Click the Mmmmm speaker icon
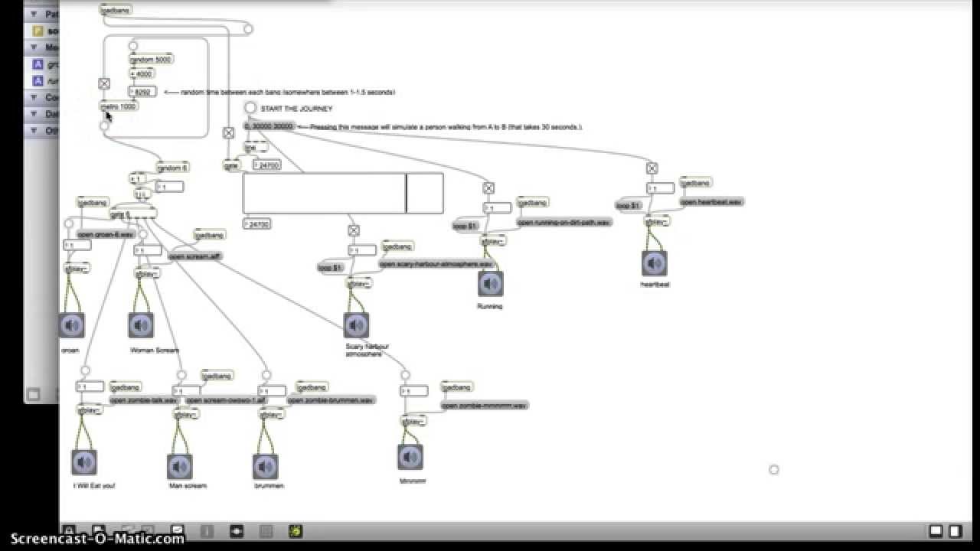Viewport: 980px width, 551px height. pyautogui.click(x=410, y=457)
